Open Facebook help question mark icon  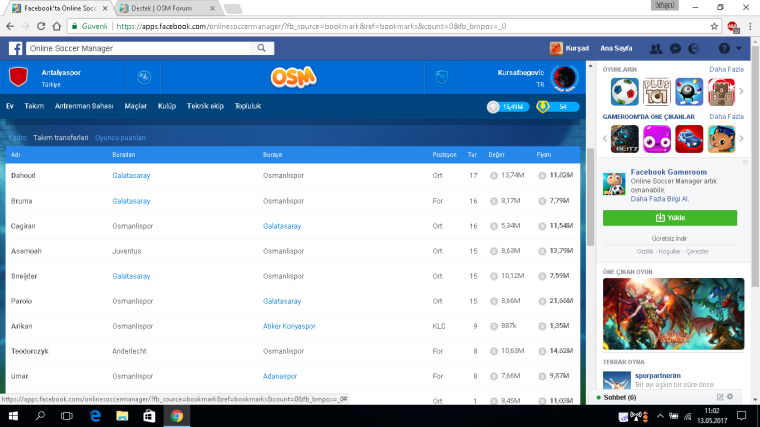[x=724, y=48]
